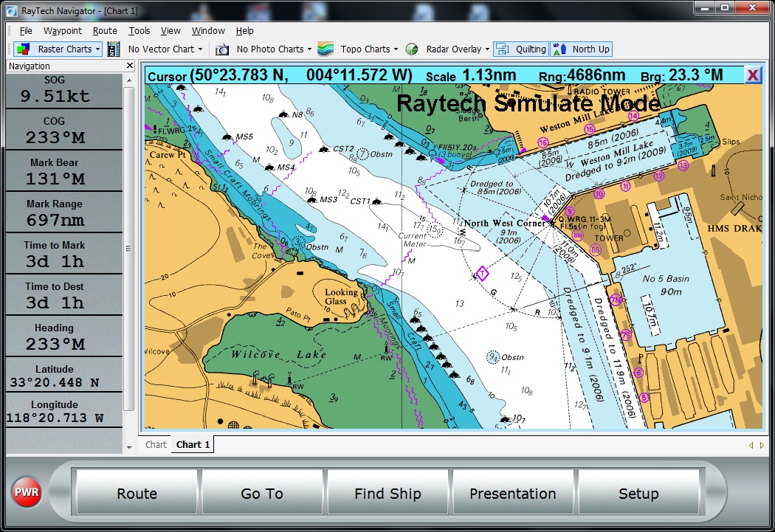Viewport: 775px width, 532px height.
Task: Open the View menu
Action: click(170, 31)
